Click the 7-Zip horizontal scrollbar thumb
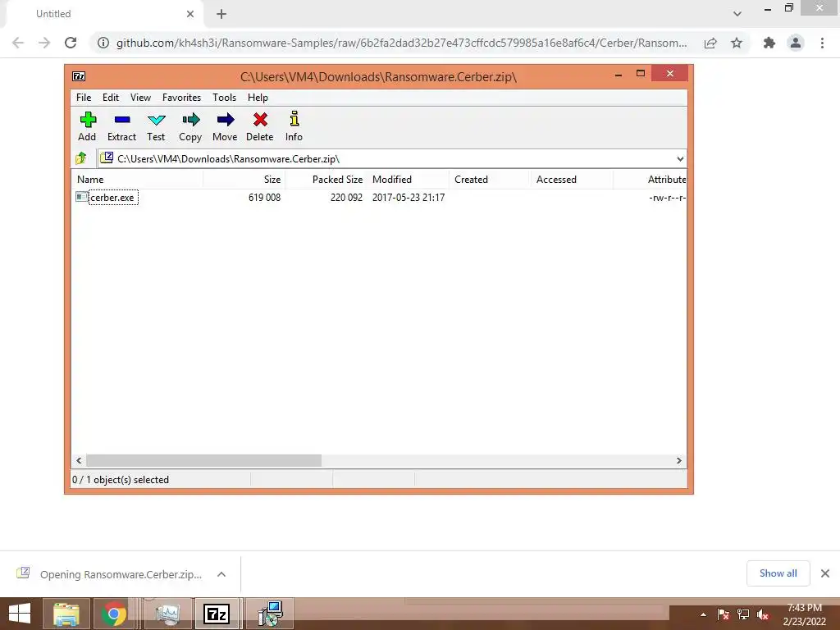 click(203, 461)
